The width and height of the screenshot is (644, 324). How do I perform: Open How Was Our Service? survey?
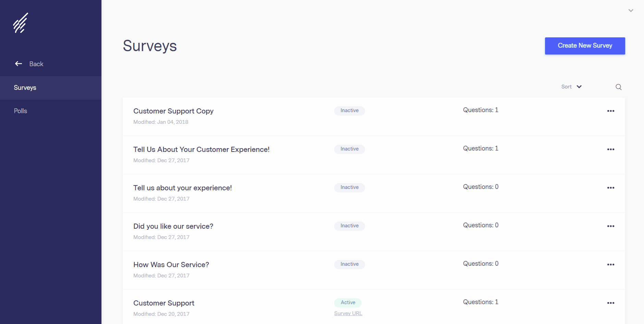point(171,265)
